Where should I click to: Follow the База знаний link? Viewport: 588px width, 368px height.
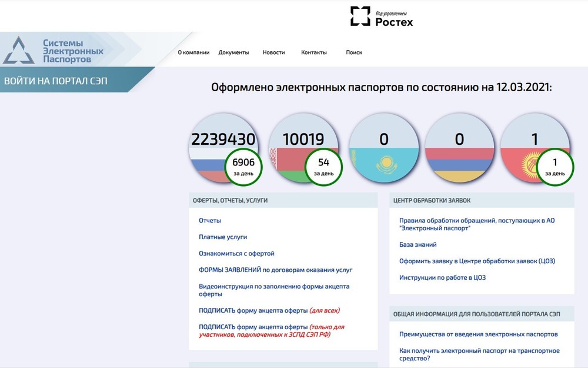pos(417,245)
